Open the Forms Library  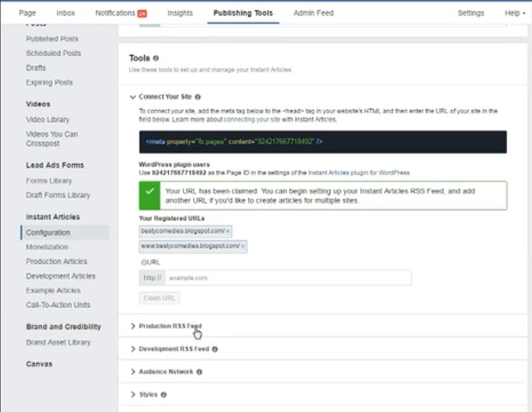click(49, 181)
